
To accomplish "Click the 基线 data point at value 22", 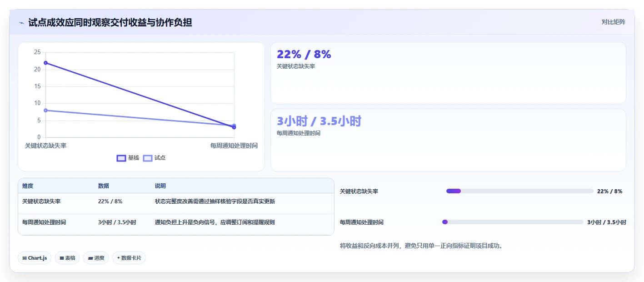I will pyautogui.click(x=46, y=63).
